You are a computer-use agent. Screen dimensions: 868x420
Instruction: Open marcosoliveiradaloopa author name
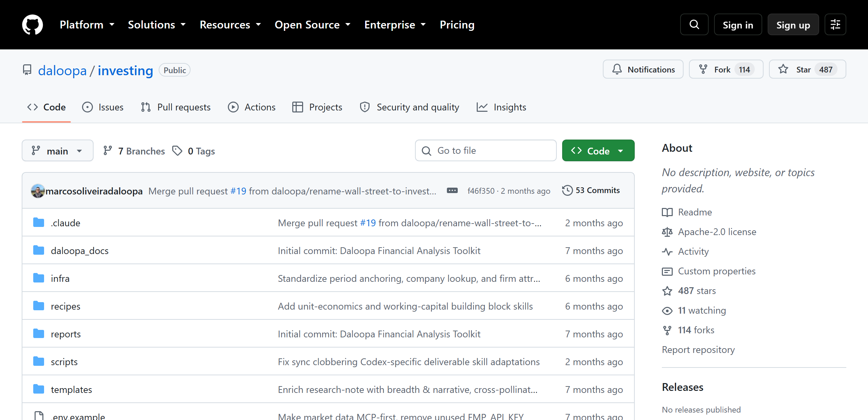[94, 191]
